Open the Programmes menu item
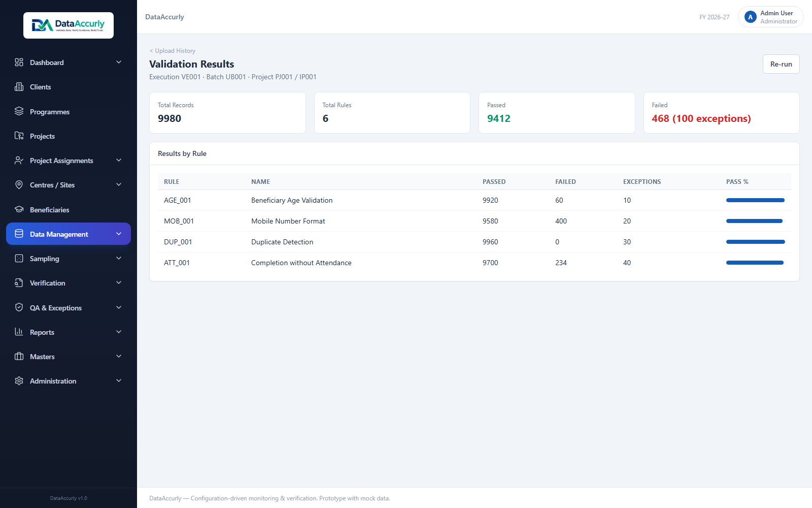The width and height of the screenshot is (812, 508). pos(69,111)
